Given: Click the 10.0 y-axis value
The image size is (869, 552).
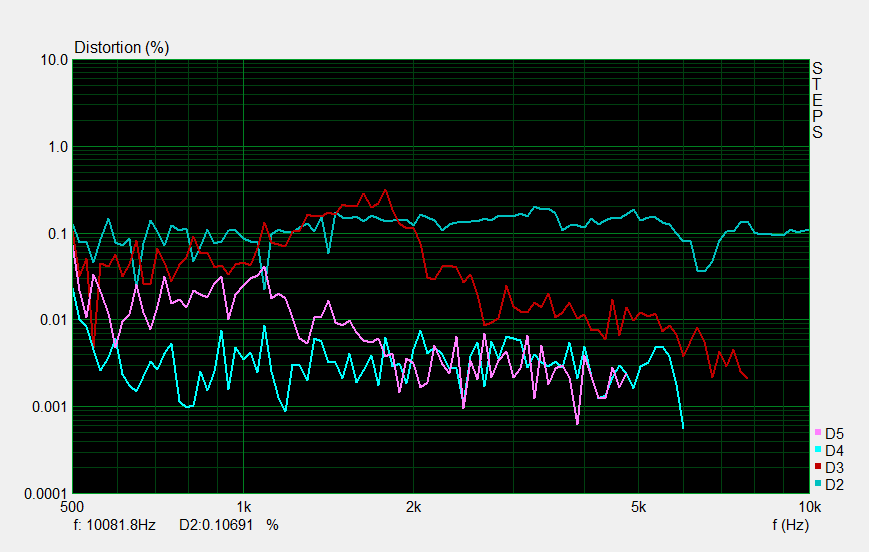Looking at the screenshot, I should coord(54,60).
